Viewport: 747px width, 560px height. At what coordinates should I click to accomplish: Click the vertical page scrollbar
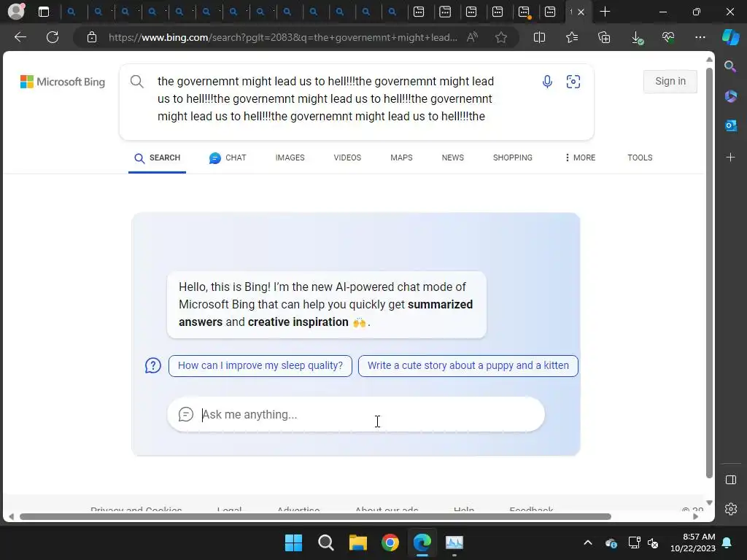pos(709,273)
